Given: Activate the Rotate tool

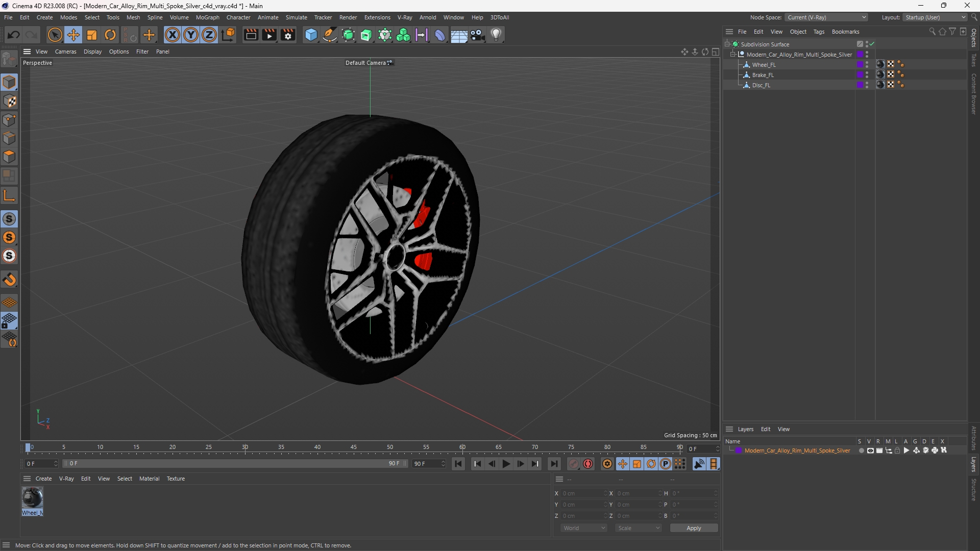Looking at the screenshot, I should (110, 35).
